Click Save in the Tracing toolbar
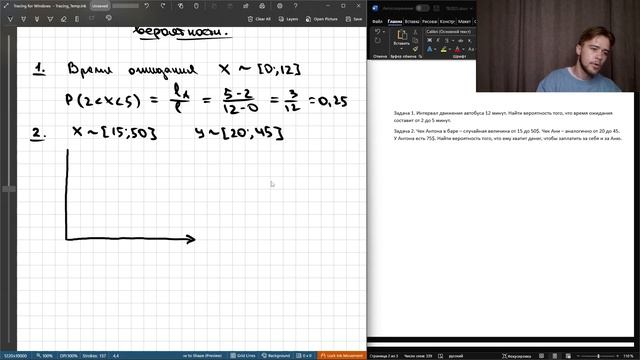This screenshot has height=360, width=640. click(x=354, y=19)
